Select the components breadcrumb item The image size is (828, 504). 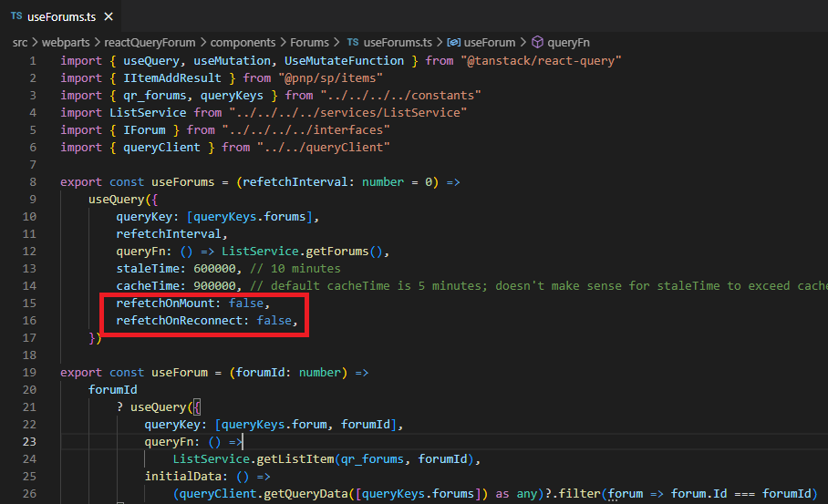[243, 42]
